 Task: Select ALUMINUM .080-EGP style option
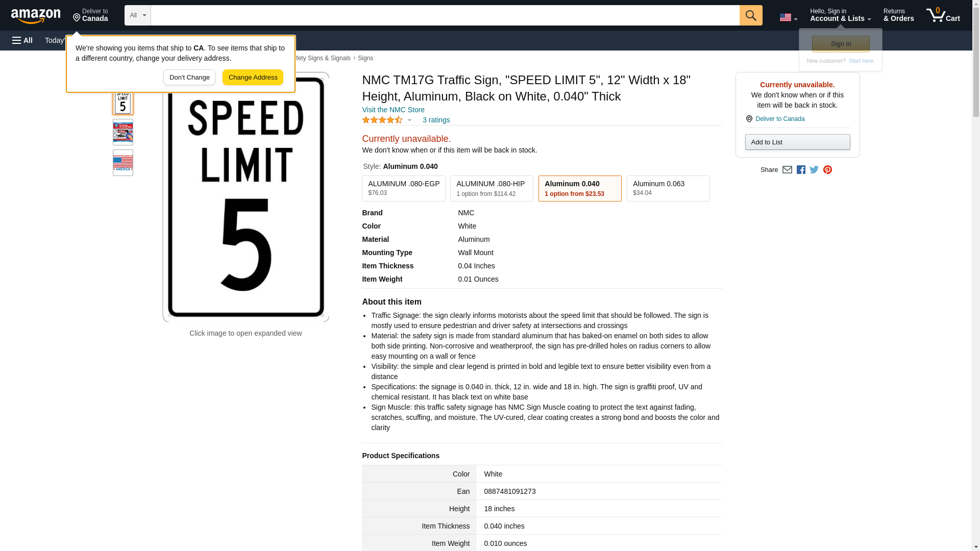coord(403,188)
